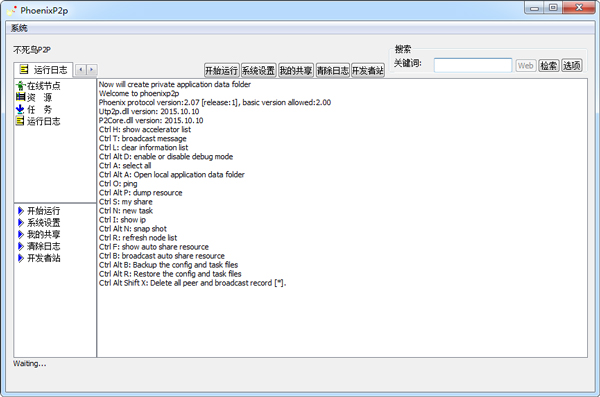Screen dimensions: 600x397
Task: Click the 系统设置 sidebar link
Action: [x=44, y=222]
